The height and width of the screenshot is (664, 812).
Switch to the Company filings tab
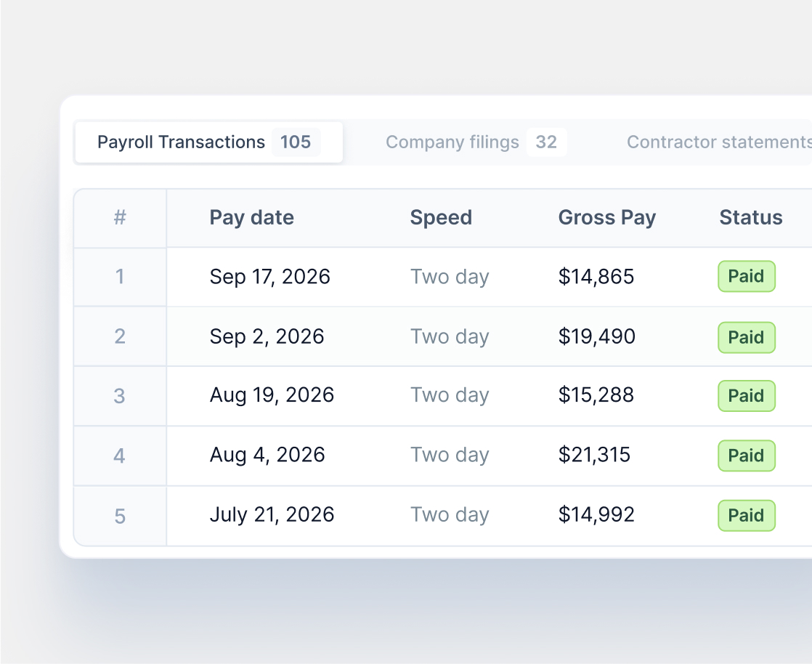(476, 142)
